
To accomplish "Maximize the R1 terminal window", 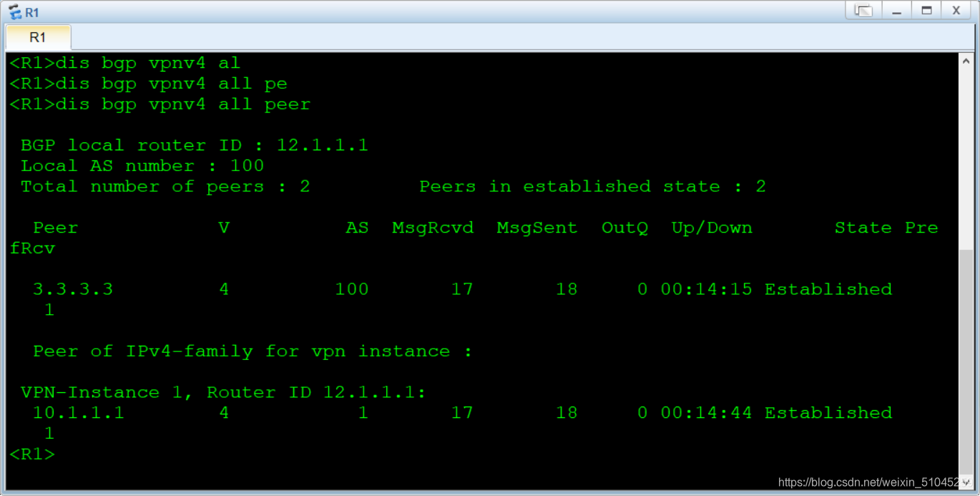I will [x=926, y=11].
